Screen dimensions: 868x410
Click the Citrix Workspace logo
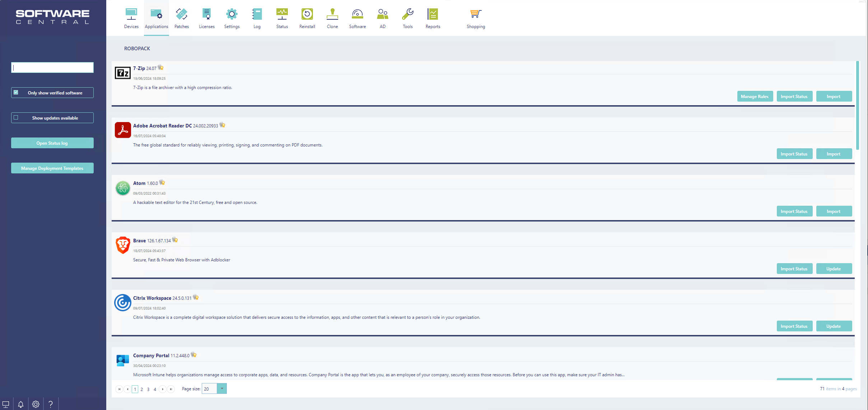123,303
